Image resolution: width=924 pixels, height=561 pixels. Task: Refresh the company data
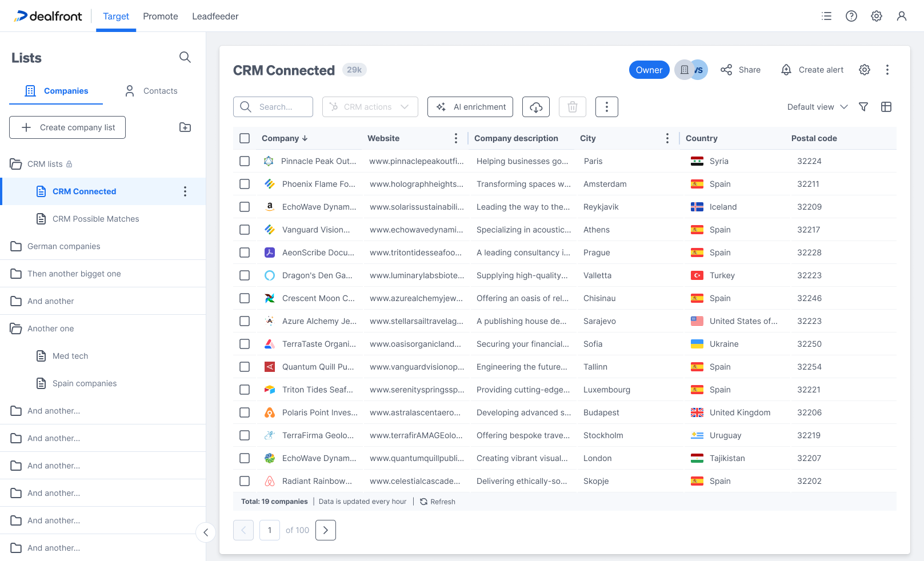[438, 502]
